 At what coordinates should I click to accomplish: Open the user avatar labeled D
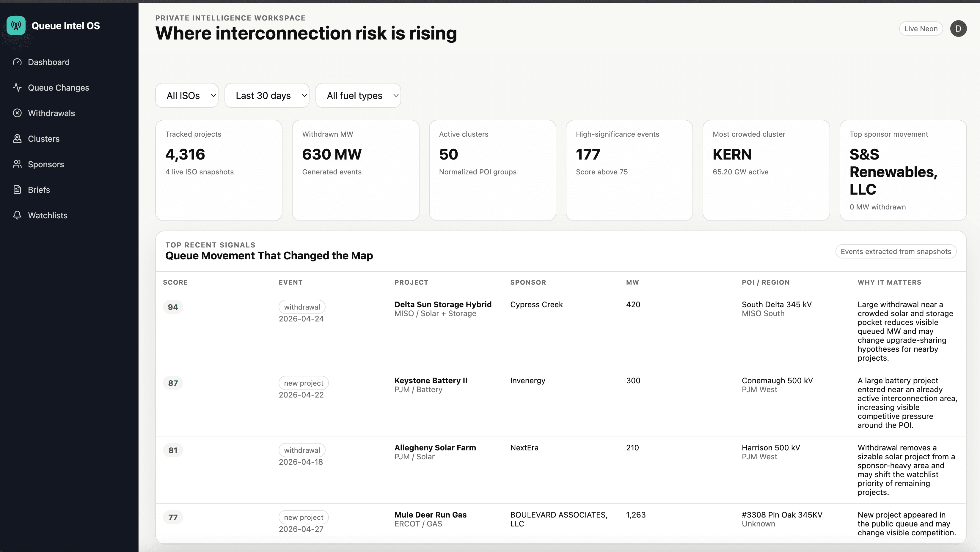(958, 29)
